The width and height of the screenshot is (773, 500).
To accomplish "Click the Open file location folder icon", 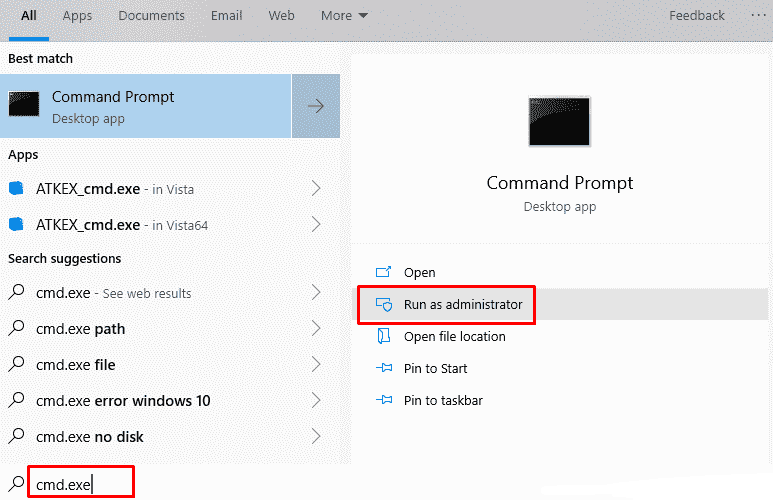I will tap(382, 337).
